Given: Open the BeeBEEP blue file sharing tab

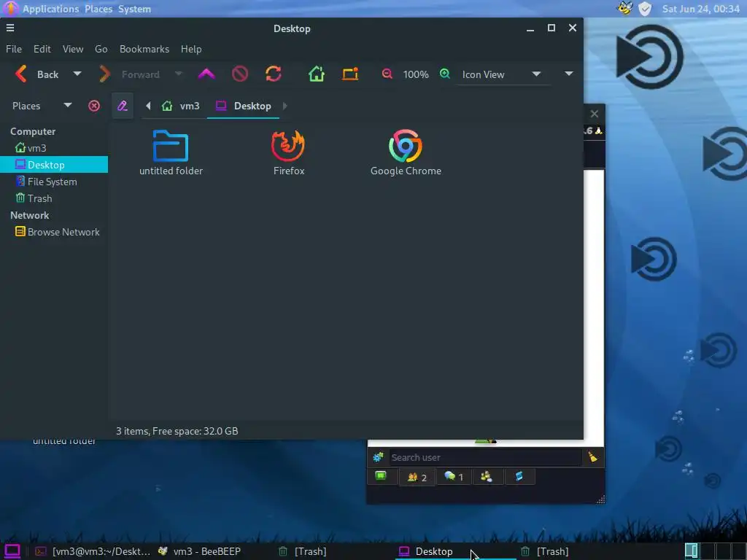Looking at the screenshot, I should click(519, 477).
